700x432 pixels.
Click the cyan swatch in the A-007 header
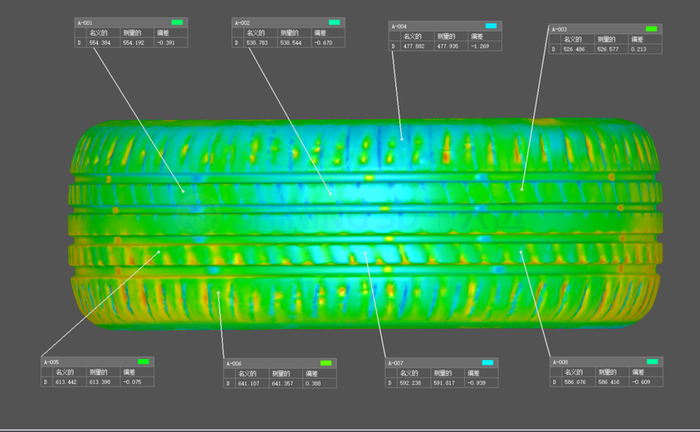click(x=488, y=362)
